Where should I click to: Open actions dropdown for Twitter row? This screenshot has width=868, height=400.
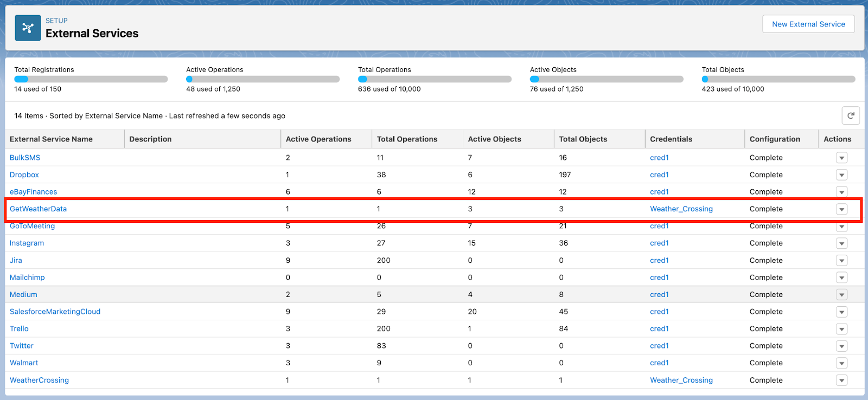[x=841, y=346]
